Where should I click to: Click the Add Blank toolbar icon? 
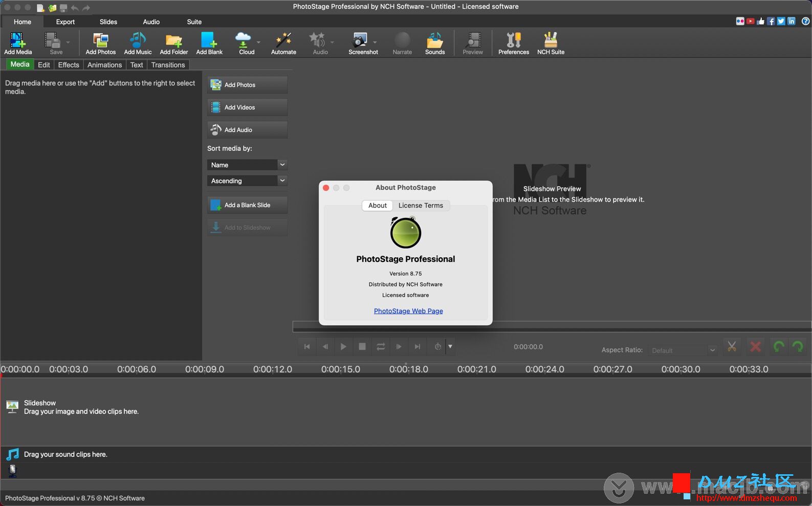click(209, 43)
